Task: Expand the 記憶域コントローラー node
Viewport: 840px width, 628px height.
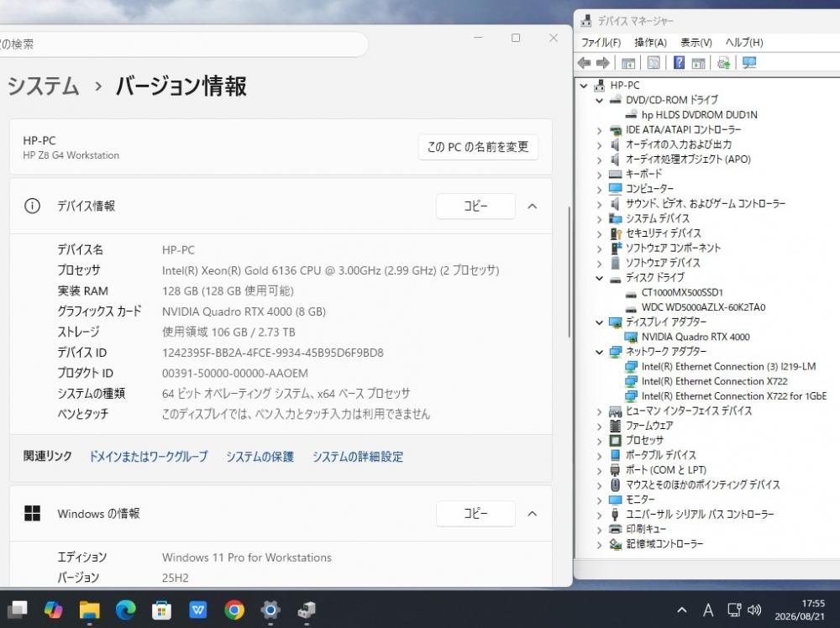Action: click(600, 545)
